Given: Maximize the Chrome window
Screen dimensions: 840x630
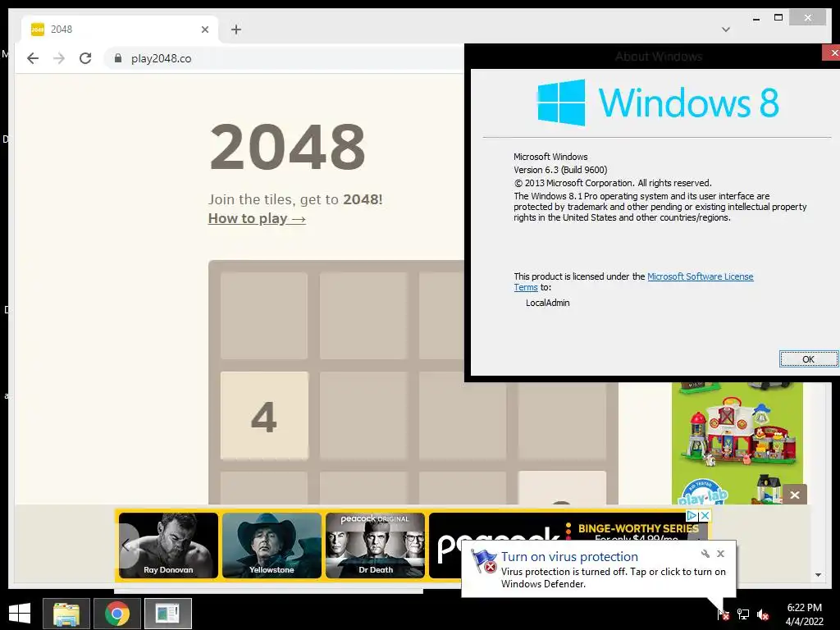Looking at the screenshot, I should pyautogui.click(x=778, y=18).
